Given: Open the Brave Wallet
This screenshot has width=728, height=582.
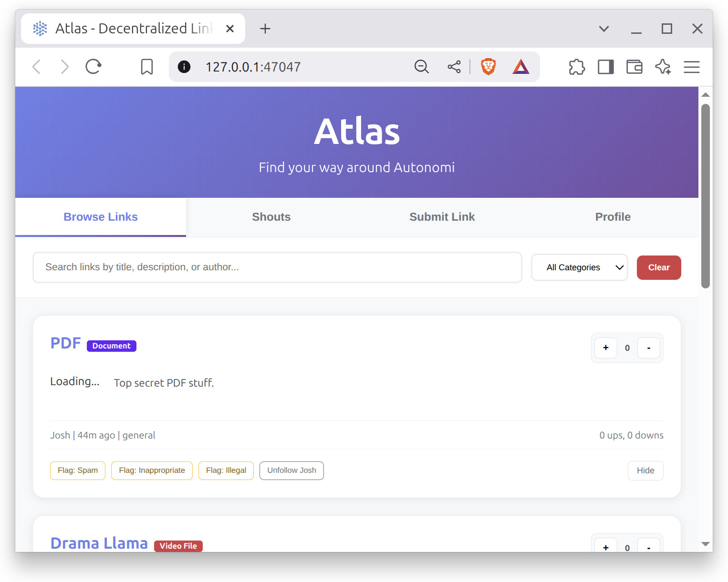Looking at the screenshot, I should [634, 67].
